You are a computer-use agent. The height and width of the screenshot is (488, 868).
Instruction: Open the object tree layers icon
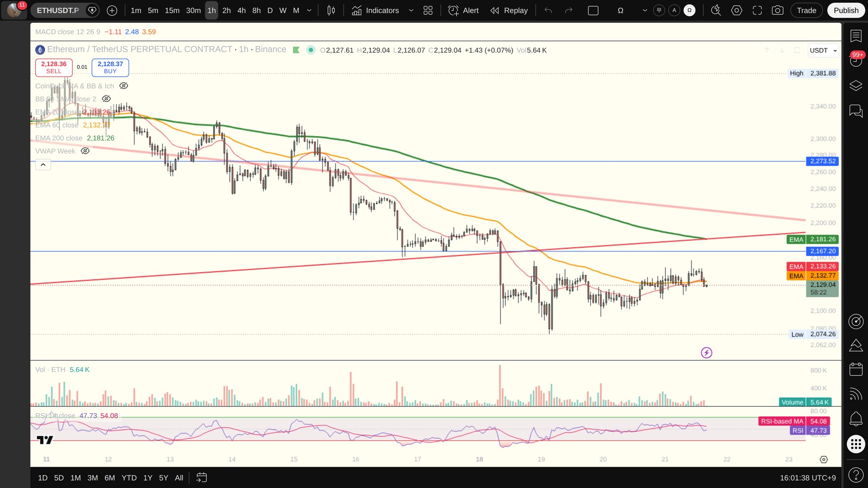point(856,86)
